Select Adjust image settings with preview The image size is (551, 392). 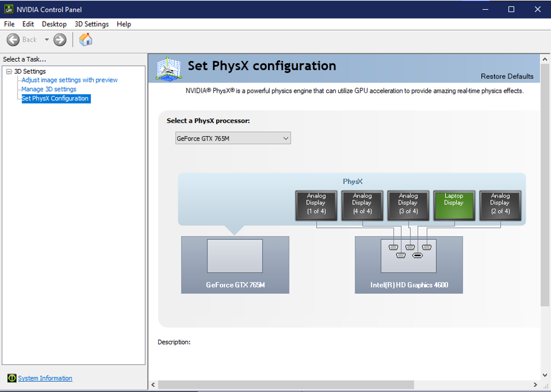(x=70, y=80)
